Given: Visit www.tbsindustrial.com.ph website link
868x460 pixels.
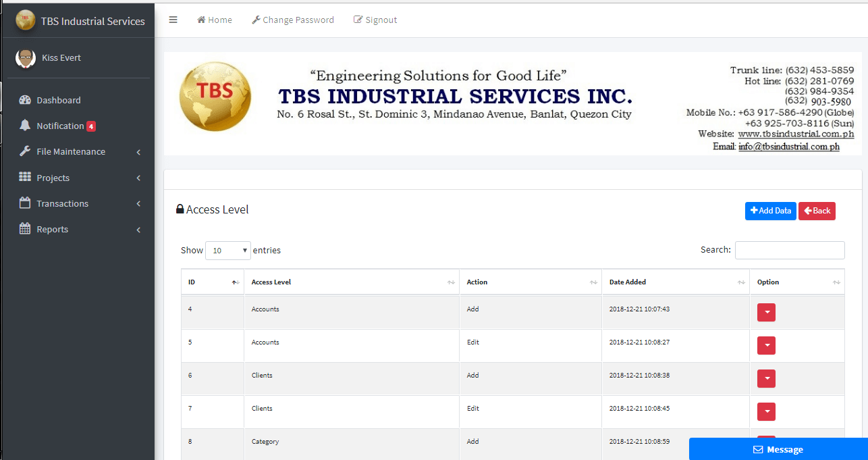Looking at the screenshot, I should coord(796,134).
